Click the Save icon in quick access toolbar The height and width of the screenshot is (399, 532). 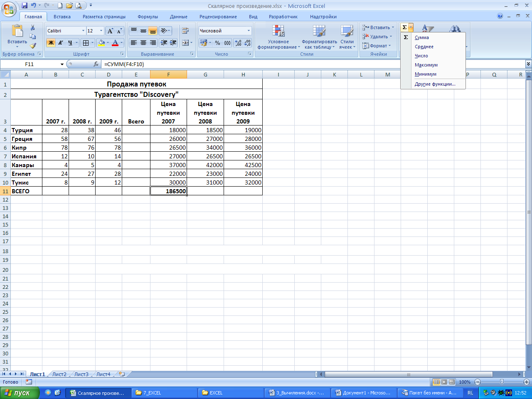point(25,5)
